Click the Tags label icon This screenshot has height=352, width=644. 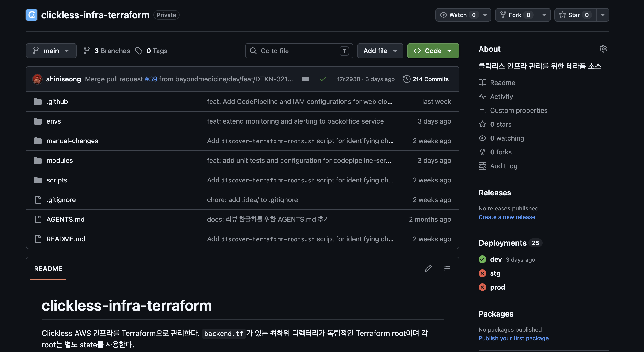tap(139, 51)
